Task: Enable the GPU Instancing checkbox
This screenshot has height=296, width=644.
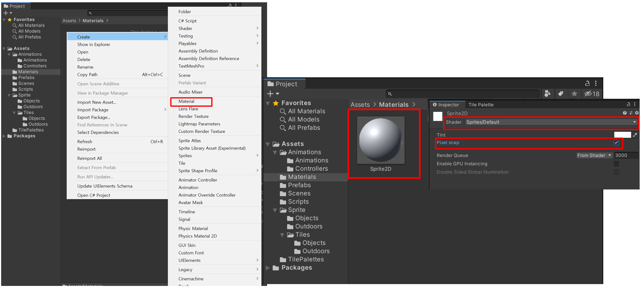Action: pyautogui.click(x=616, y=164)
